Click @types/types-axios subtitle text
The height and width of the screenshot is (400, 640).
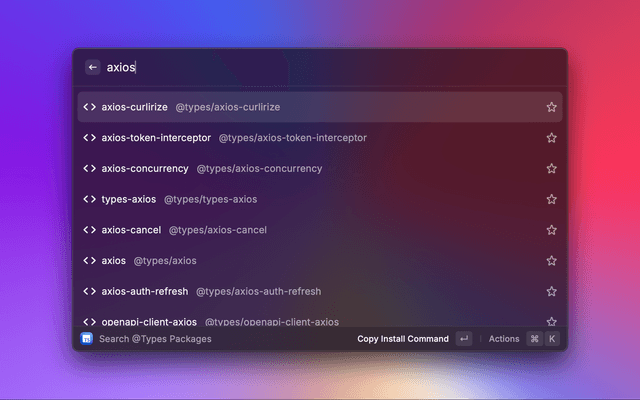click(x=211, y=199)
